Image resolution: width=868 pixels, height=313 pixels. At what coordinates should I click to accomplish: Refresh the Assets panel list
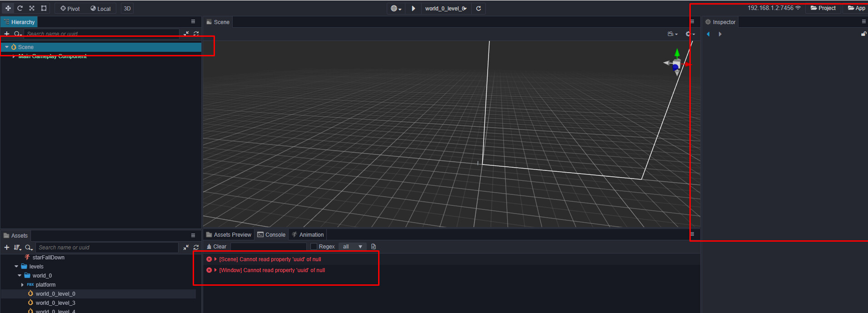pyautogui.click(x=196, y=248)
